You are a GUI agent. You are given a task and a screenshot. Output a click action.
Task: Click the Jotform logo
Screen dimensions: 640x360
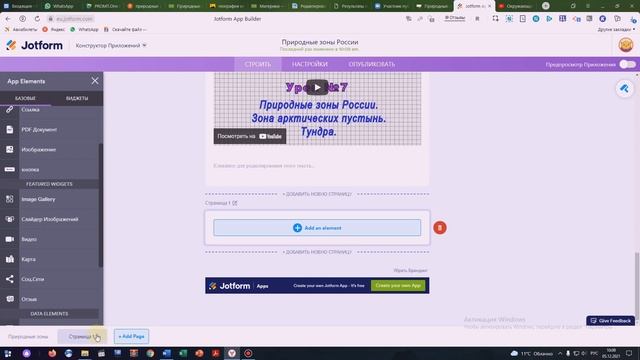35,45
